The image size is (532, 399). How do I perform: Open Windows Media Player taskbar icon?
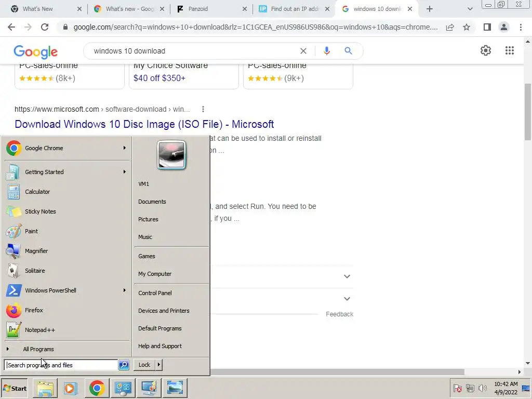(x=71, y=388)
